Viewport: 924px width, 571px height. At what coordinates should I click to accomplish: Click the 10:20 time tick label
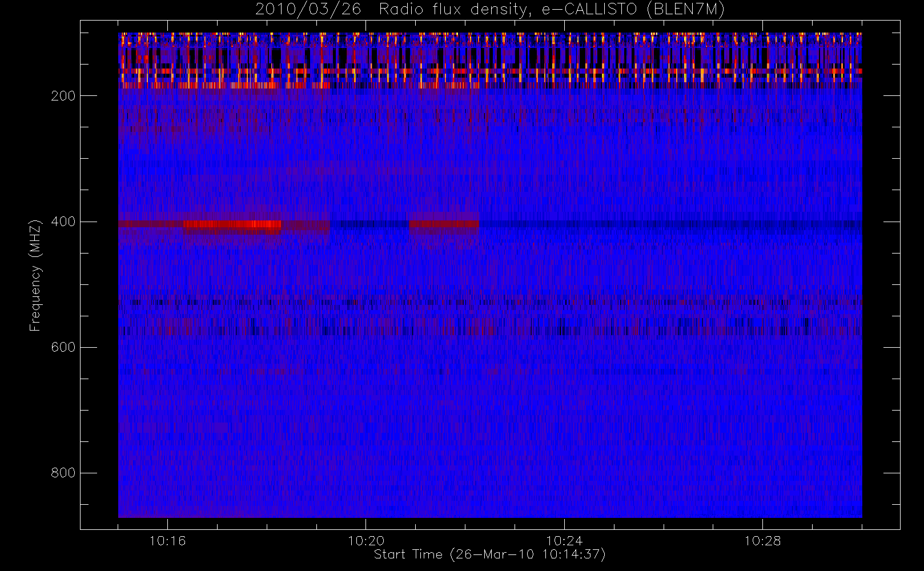[366, 541]
